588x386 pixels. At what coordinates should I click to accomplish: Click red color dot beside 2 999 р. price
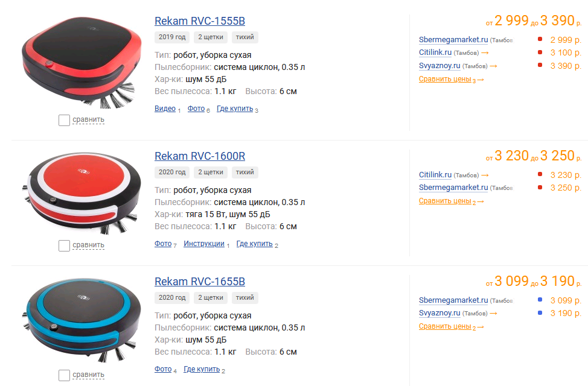click(x=540, y=39)
